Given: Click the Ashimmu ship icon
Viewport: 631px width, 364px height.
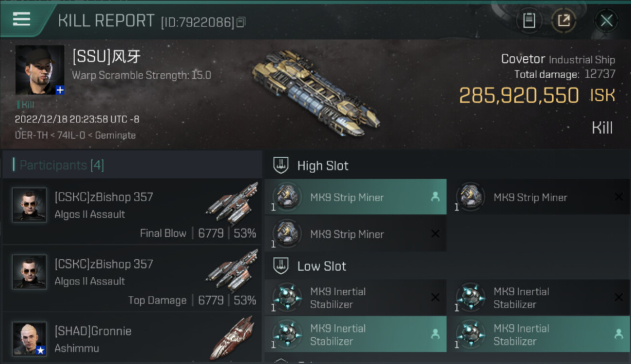Looking at the screenshot, I should [x=232, y=338].
